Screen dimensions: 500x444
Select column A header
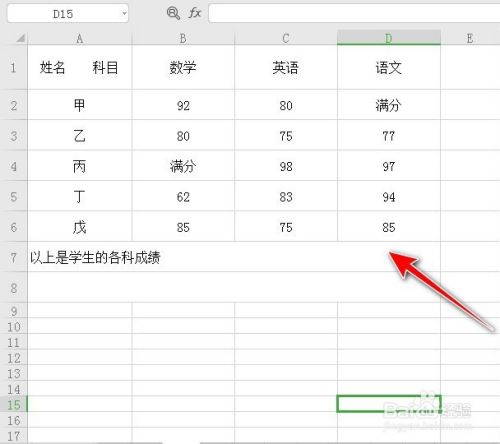coord(80,38)
